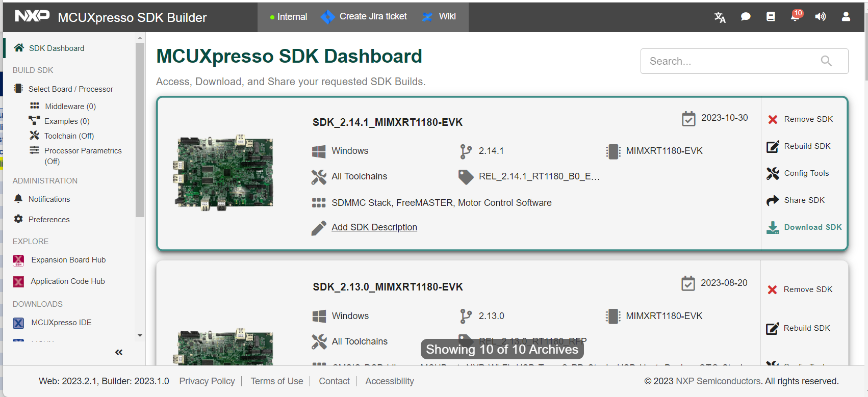The width and height of the screenshot is (868, 397).
Task: Open the user account icon
Action: 846,17
